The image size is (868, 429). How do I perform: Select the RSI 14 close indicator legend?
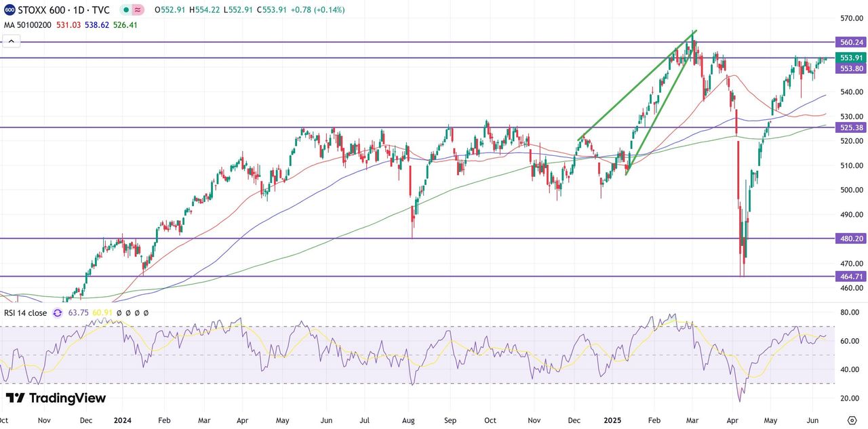click(26, 313)
